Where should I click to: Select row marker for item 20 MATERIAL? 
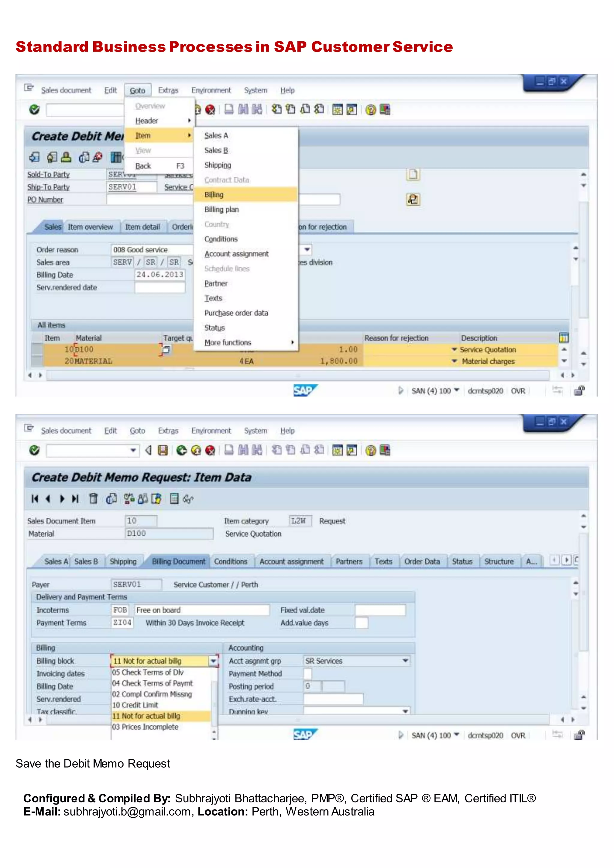37,361
